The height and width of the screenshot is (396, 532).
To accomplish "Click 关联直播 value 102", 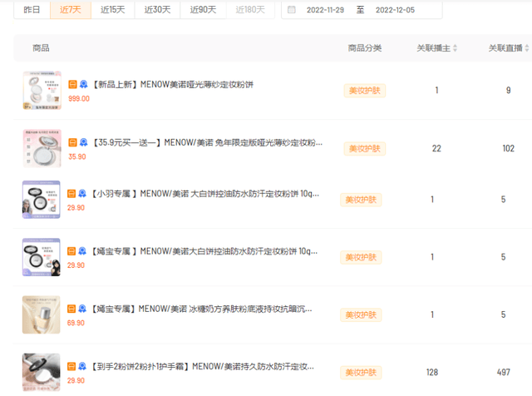I will pos(509,148).
